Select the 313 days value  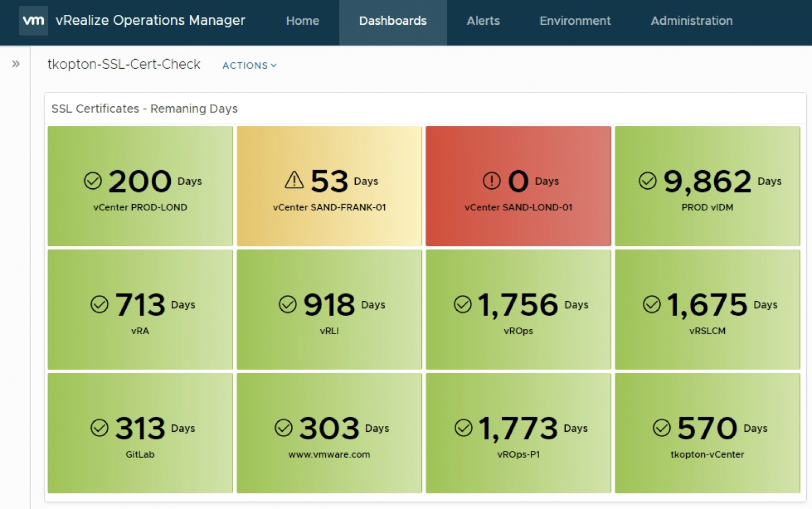[x=141, y=428]
